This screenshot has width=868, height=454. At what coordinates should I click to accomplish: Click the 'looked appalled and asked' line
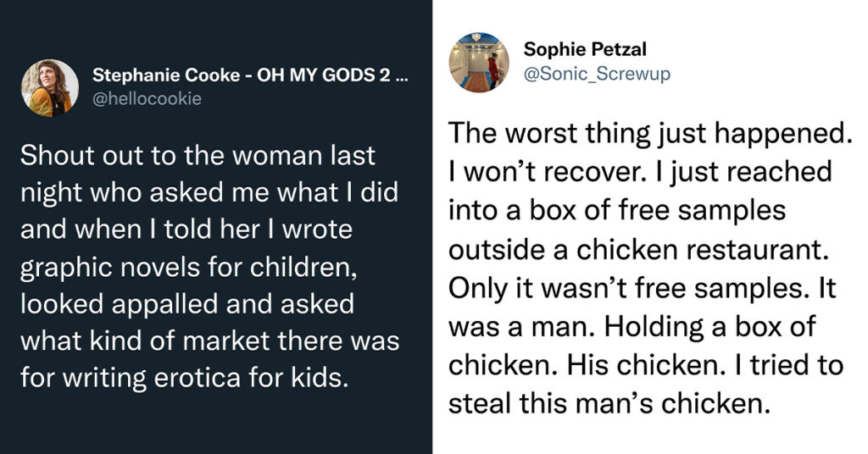click(x=187, y=304)
